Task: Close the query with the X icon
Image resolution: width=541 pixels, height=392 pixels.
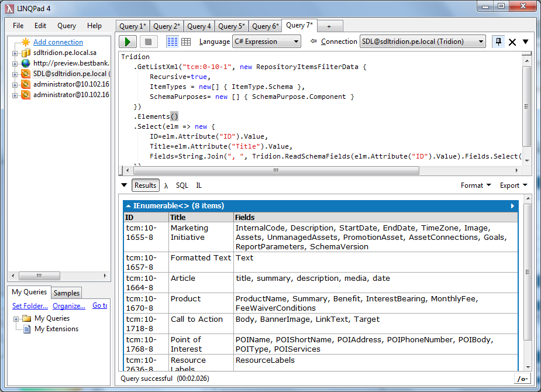Action: (512, 42)
